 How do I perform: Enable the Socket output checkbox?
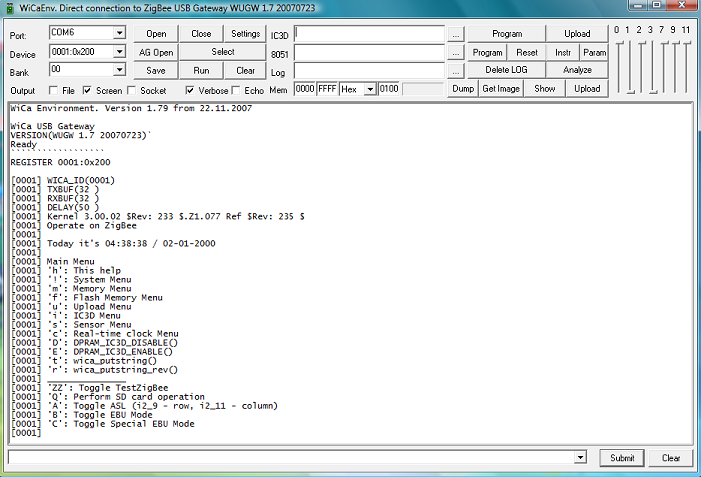[x=131, y=90]
